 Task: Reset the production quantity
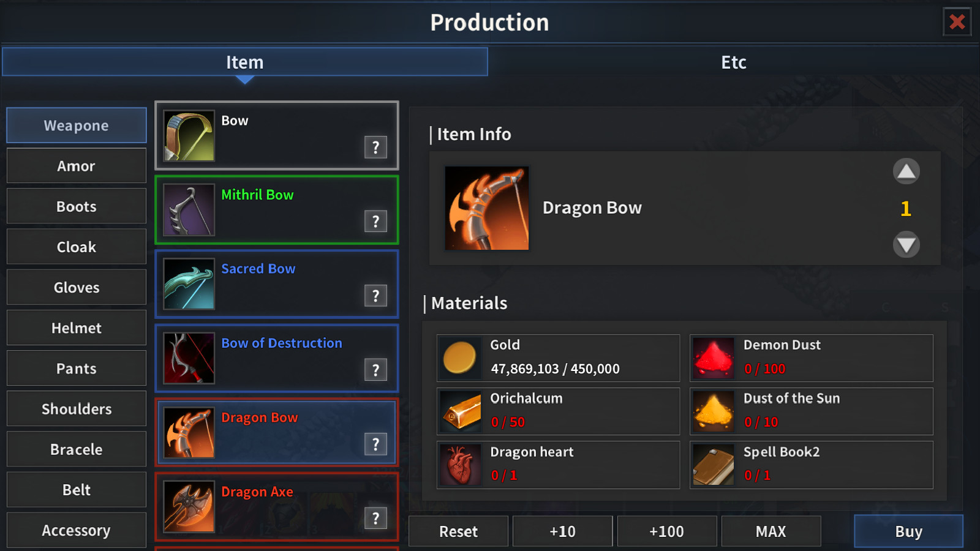point(458,531)
